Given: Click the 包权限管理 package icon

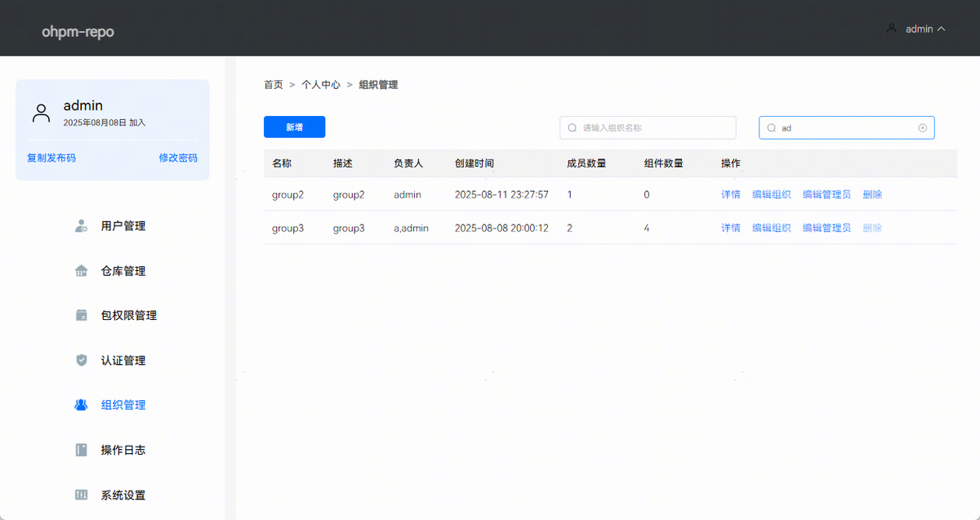Looking at the screenshot, I should pyautogui.click(x=81, y=315).
